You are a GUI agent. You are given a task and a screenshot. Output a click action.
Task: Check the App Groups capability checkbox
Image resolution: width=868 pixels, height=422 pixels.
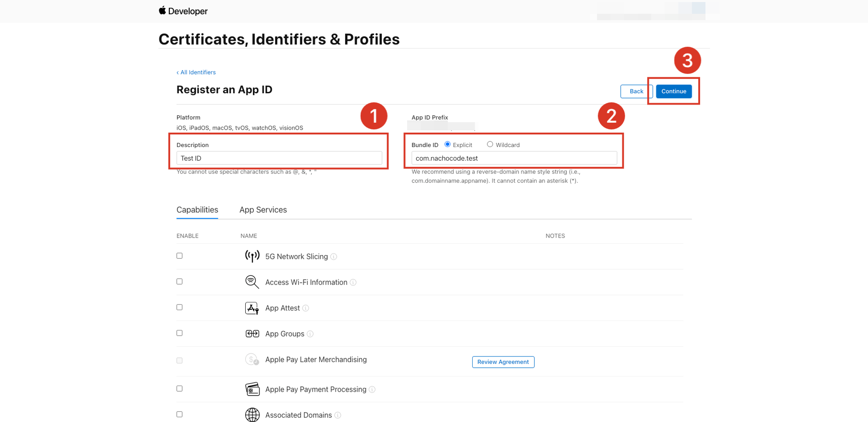tap(180, 333)
